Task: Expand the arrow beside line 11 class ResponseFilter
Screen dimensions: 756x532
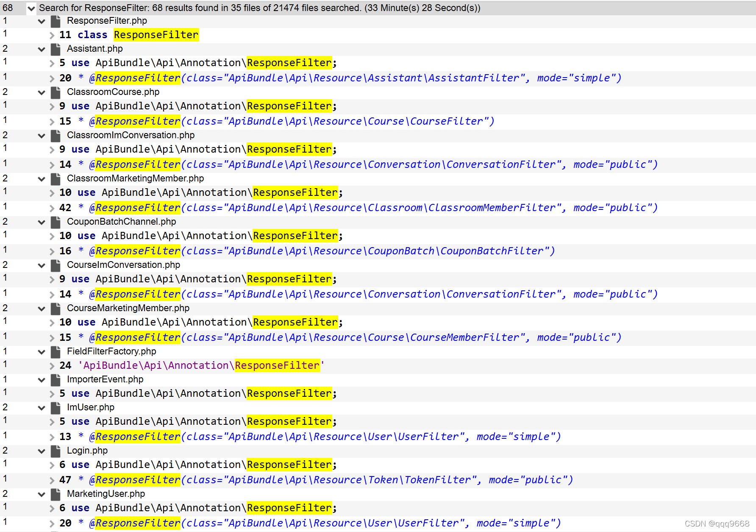Action: (51, 34)
